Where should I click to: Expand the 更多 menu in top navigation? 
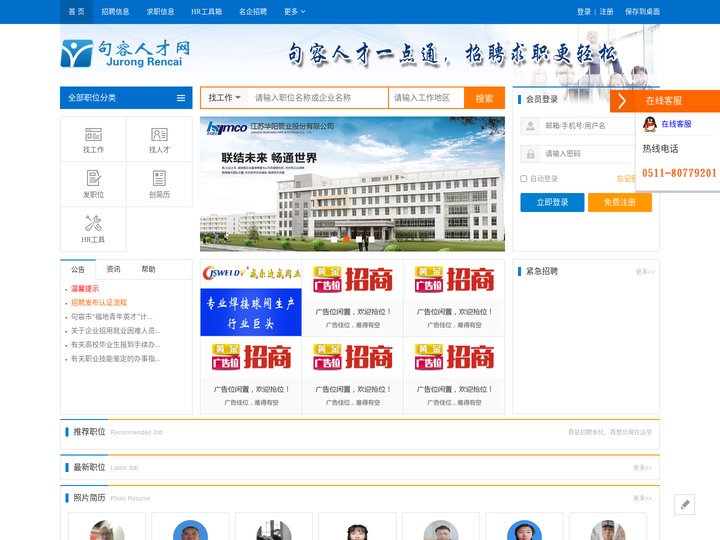tap(295, 11)
